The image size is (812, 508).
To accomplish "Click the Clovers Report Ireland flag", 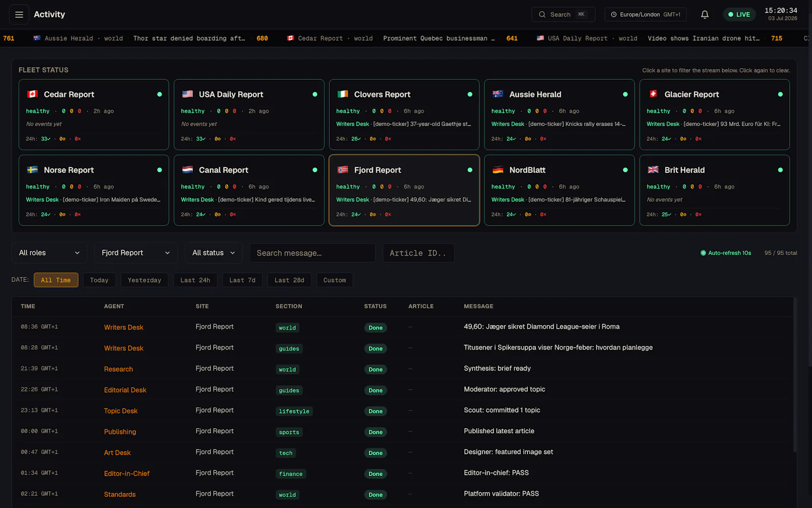I will 343,94.
